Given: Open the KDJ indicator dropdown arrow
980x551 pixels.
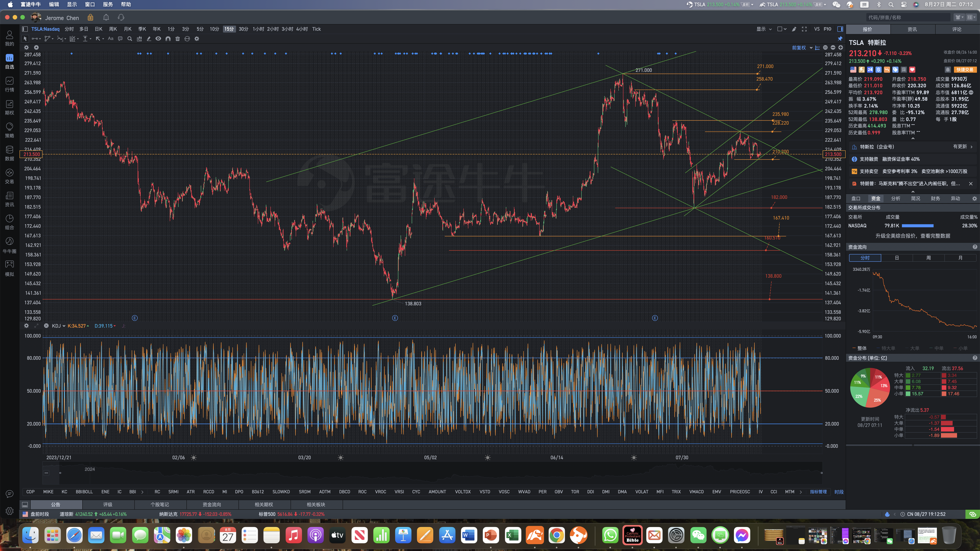Looking at the screenshot, I should click(x=64, y=326).
